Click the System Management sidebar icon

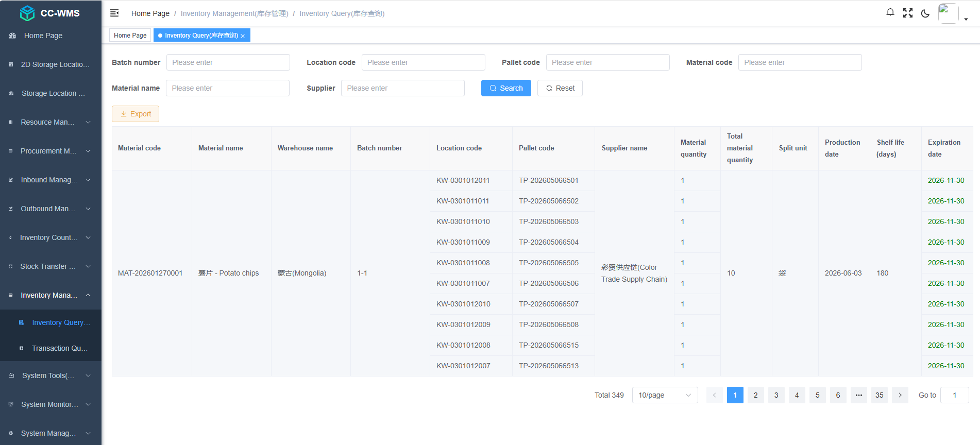11,433
